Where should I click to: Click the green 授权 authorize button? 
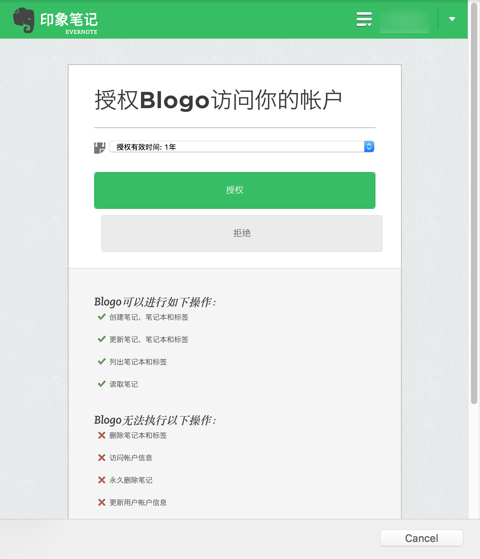click(235, 190)
